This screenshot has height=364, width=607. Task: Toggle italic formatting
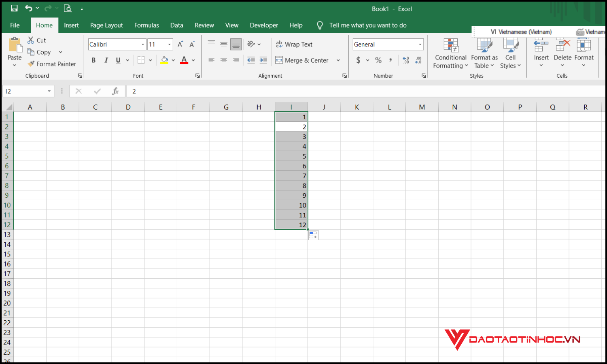coord(106,60)
